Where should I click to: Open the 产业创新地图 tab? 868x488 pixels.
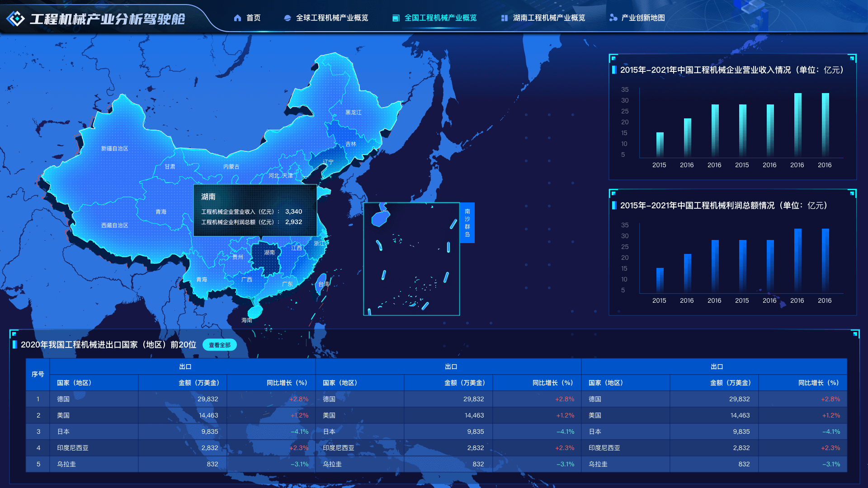643,18
